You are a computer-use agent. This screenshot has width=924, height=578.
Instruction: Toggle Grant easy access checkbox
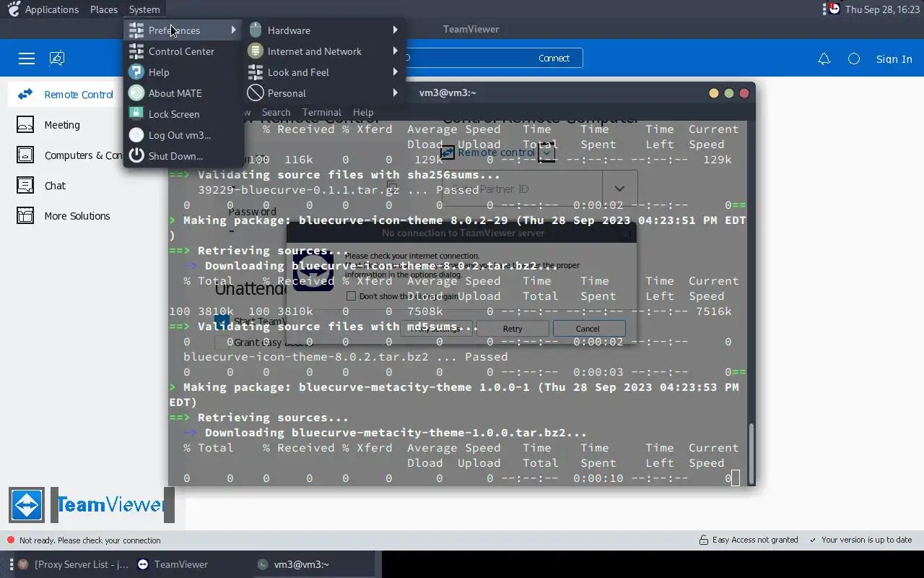click(222, 342)
